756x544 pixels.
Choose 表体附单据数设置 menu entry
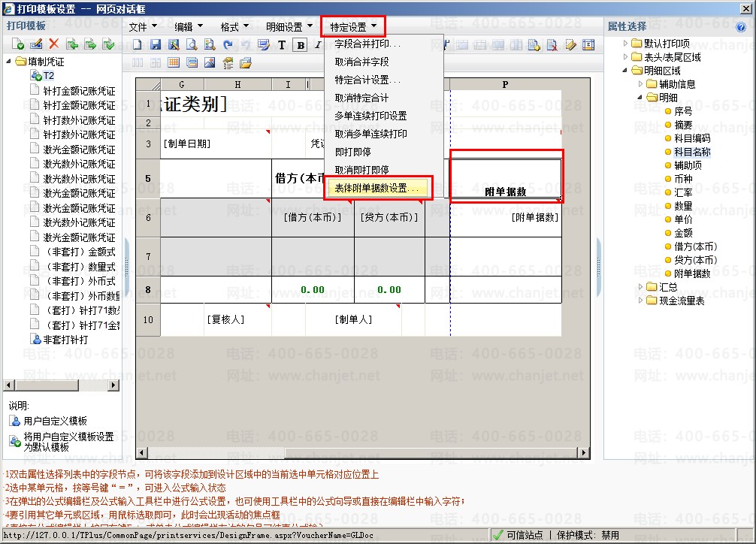coord(380,188)
